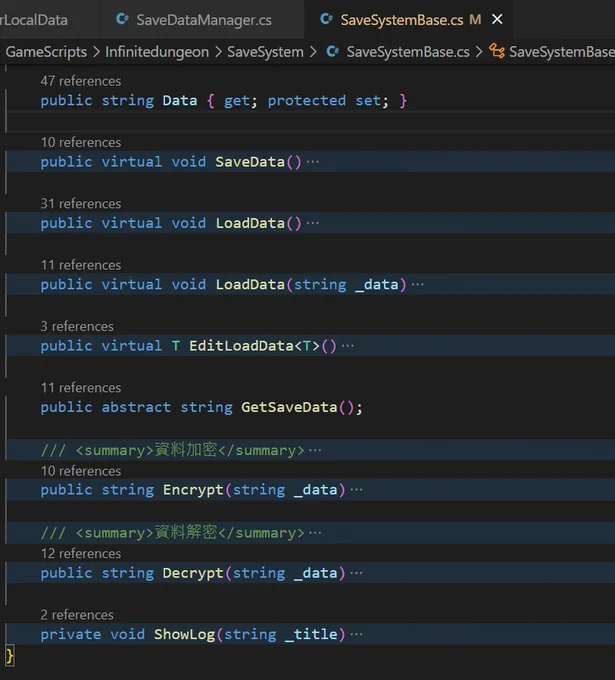The width and height of the screenshot is (615, 680).
Task: Expand the folded 資料加密 summary comment
Action: [315, 450]
